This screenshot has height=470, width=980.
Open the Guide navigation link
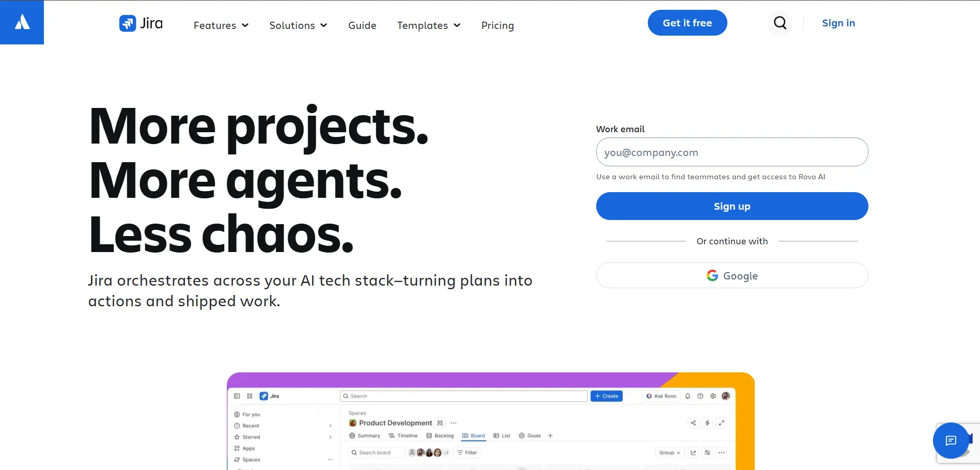(x=362, y=25)
